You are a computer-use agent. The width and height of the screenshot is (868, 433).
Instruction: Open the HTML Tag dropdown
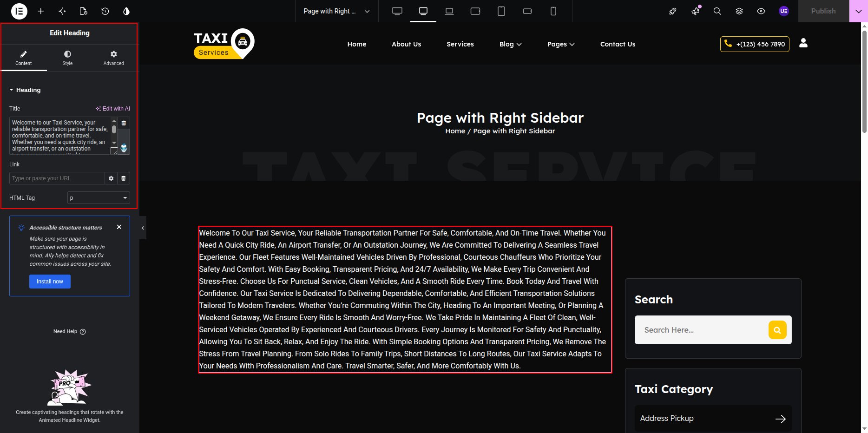click(x=99, y=198)
